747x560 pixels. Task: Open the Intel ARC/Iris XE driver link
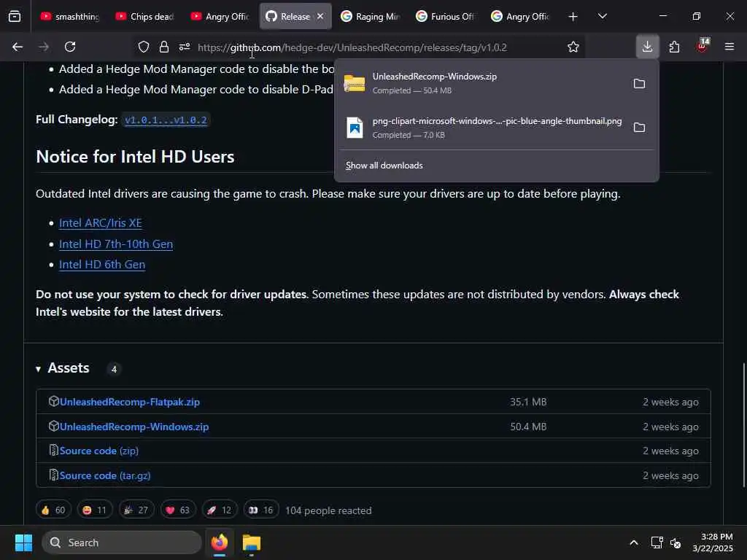tap(100, 223)
